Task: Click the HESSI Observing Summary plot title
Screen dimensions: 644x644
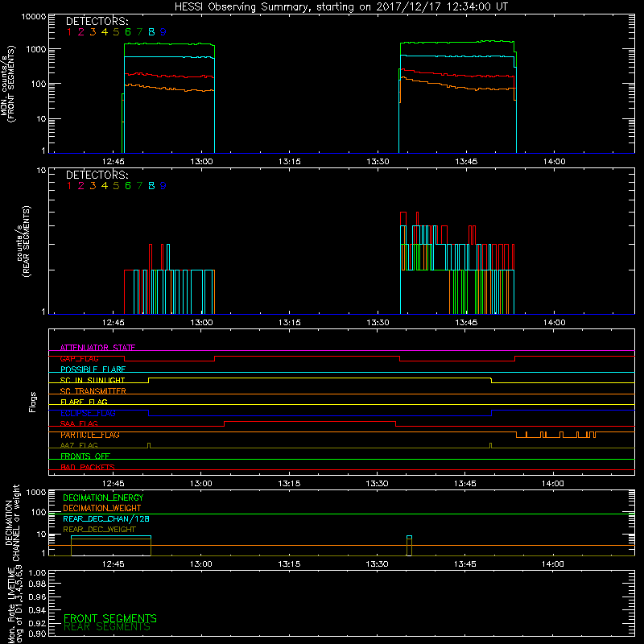Action: tap(341, 7)
